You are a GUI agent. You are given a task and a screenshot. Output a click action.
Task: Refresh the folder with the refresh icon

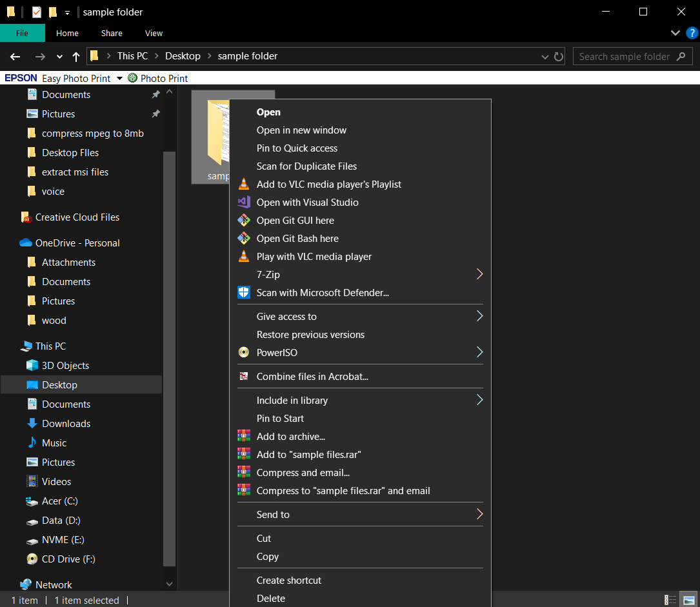click(x=559, y=56)
